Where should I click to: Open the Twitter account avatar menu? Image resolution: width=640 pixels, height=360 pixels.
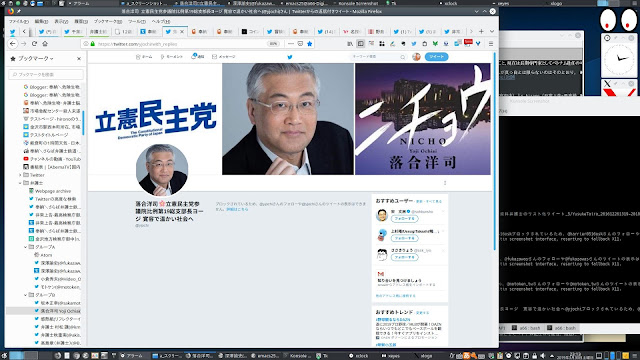[x=416, y=57]
